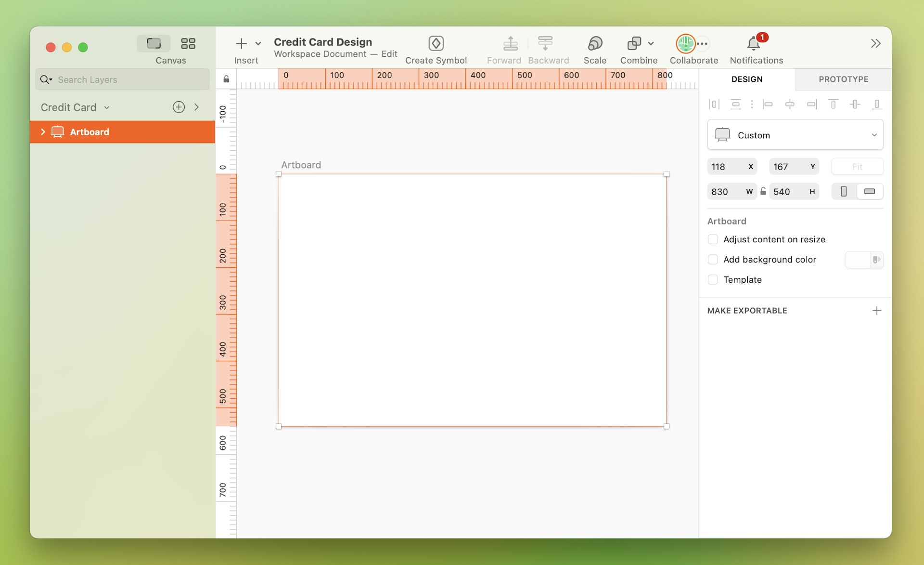The image size is (924, 565).
Task: Enable Adjust content on resize
Action: (713, 239)
